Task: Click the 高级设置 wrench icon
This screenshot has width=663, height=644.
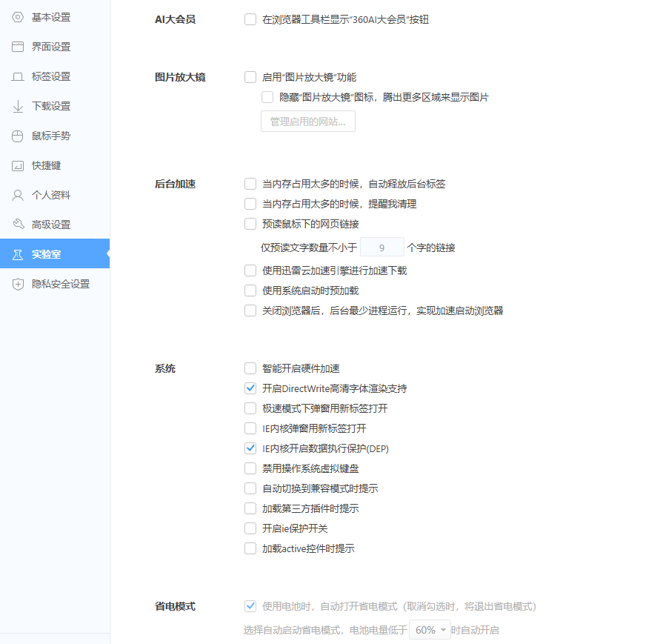Action: pyautogui.click(x=18, y=225)
